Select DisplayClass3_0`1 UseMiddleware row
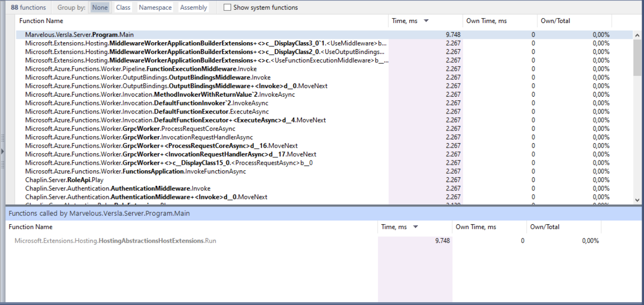 click(x=324, y=43)
